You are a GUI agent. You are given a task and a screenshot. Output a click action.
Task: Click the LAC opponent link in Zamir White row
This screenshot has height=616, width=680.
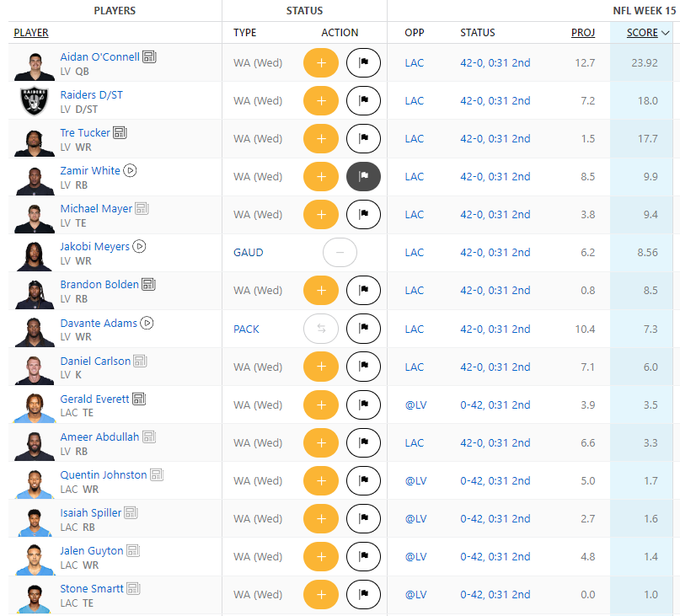click(415, 177)
